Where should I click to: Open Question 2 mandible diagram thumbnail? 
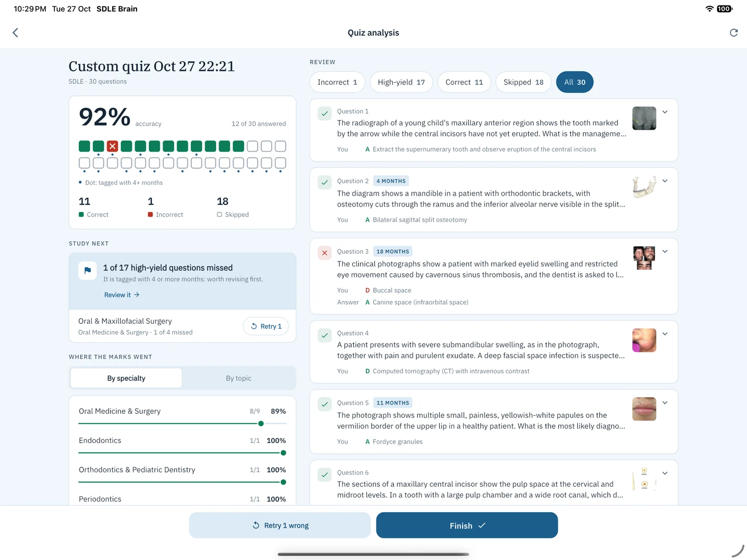(x=644, y=188)
